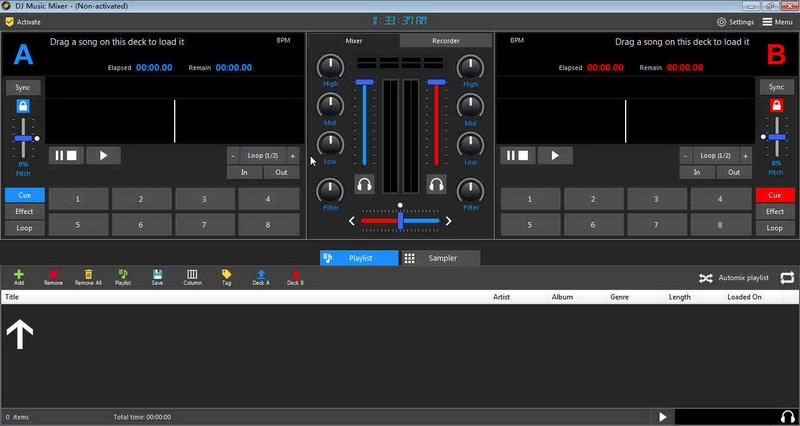Click Deck B red volume fader handle
Image resolution: width=800 pixels, height=426 pixels.
point(436,82)
